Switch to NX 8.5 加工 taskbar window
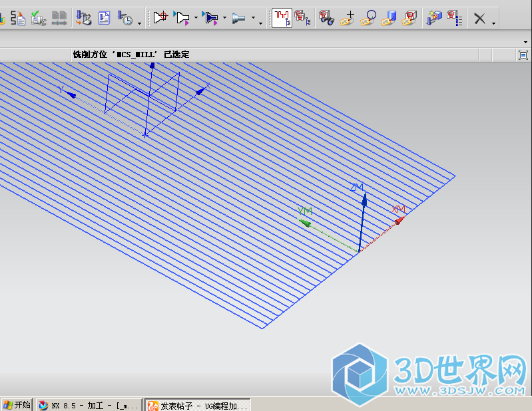Viewport: 532px width, 411px height. 89,405
